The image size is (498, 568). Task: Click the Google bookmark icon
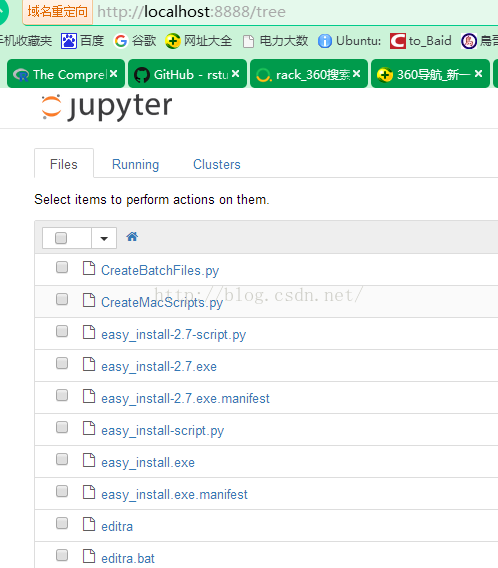121,41
